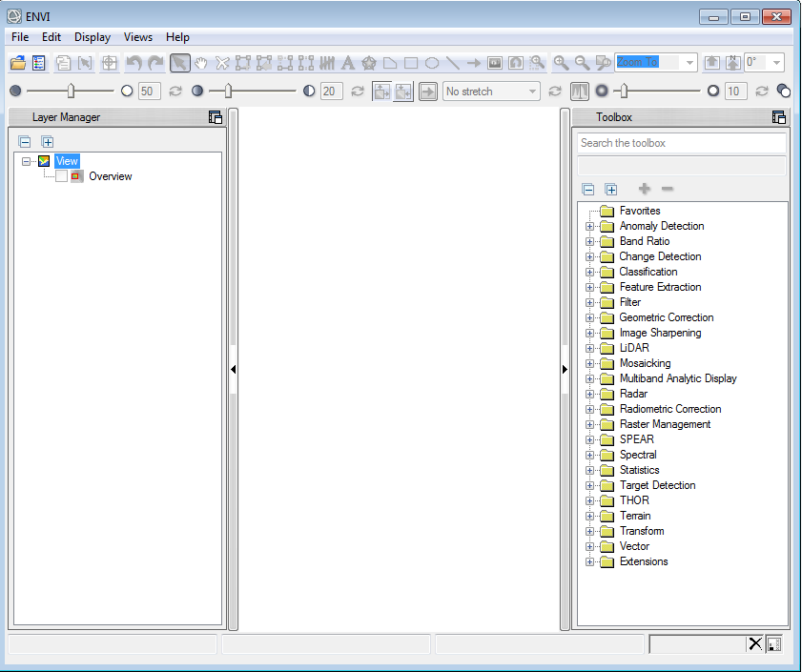Image resolution: width=802 pixels, height=672 pixels.
Task: Click the brightness slider
Action: tap(70, 92)
